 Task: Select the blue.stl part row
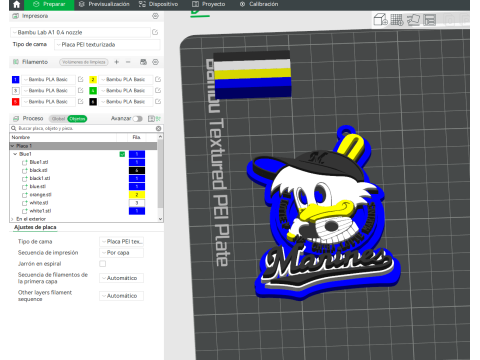83,187
